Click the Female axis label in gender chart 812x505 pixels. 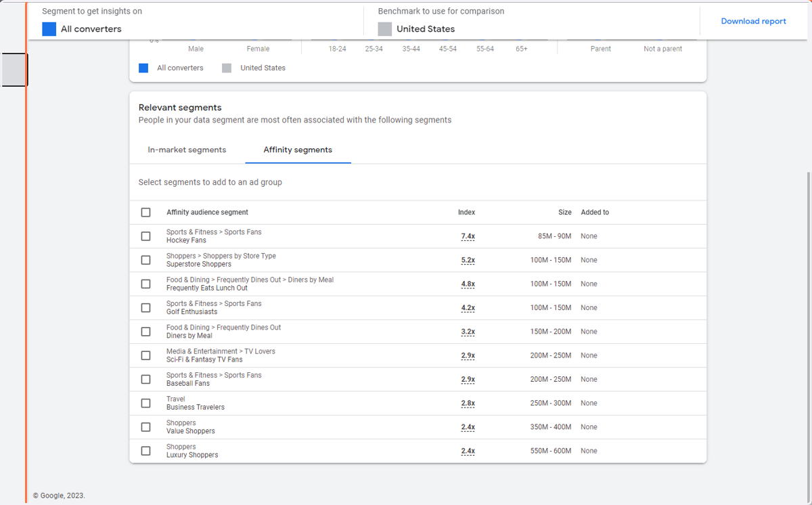tap(258, 49)
